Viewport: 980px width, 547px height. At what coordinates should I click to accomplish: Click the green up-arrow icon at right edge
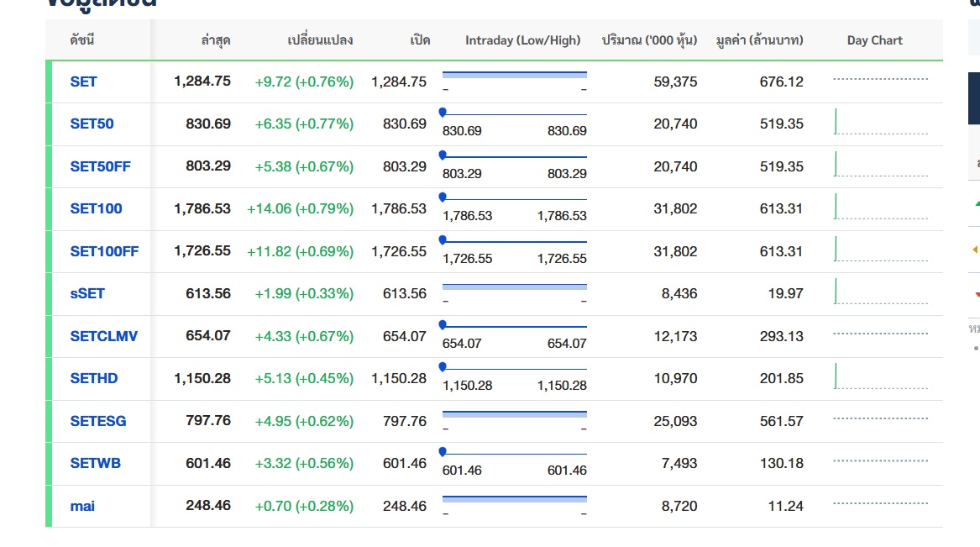pos(976,202)
